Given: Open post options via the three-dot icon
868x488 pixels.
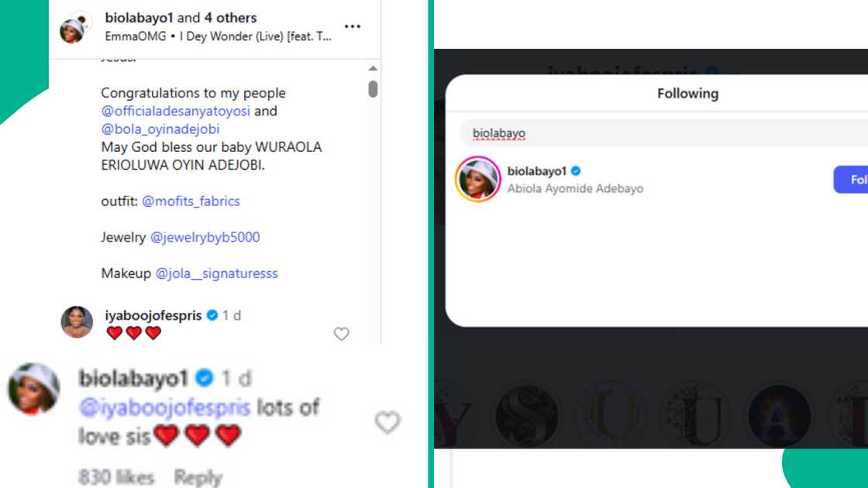Looking at the screenshot, I should pyautogui.click(x=353, y=25).
